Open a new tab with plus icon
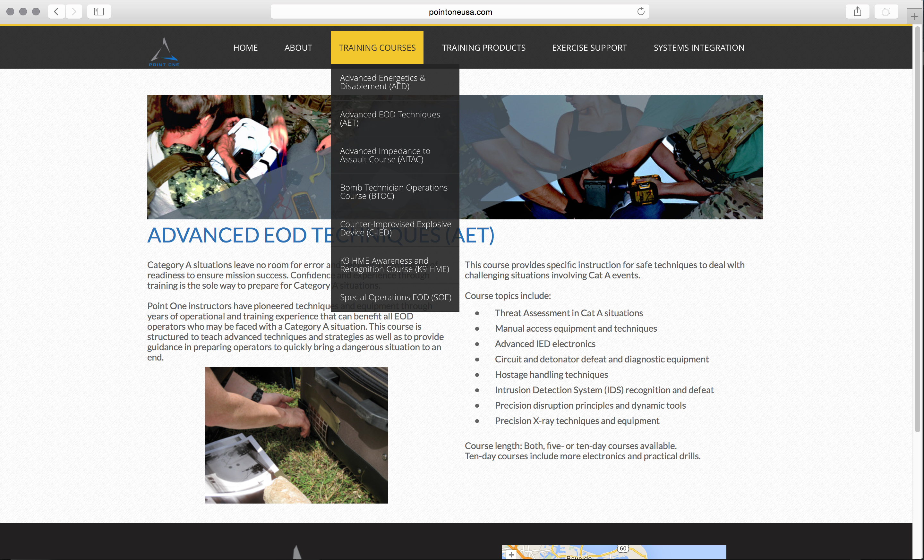This screenshot has height=560, width=924. tap(914, 16)
